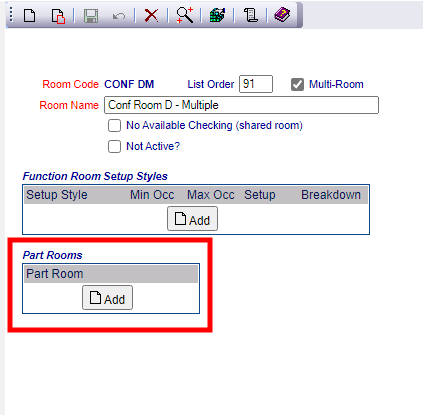This screenshot has height=415, width=423.
Task: Click the dotted toolbar grip handle
Action: point(11,15)
